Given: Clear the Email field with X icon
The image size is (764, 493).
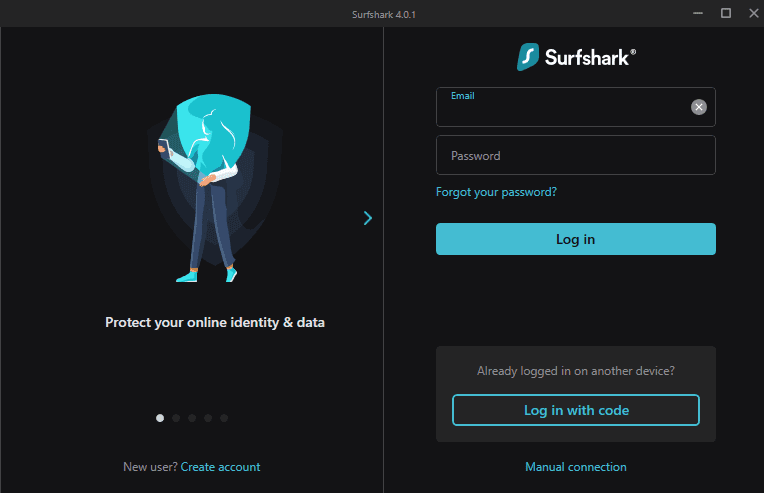Looking at the screenshot, I should 699,107.
